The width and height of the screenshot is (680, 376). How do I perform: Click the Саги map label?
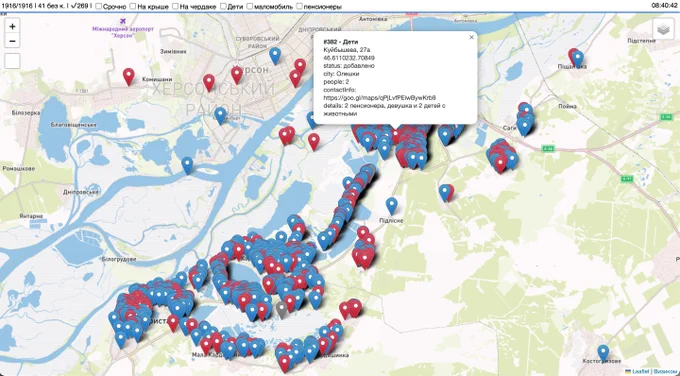coord(510,128)
